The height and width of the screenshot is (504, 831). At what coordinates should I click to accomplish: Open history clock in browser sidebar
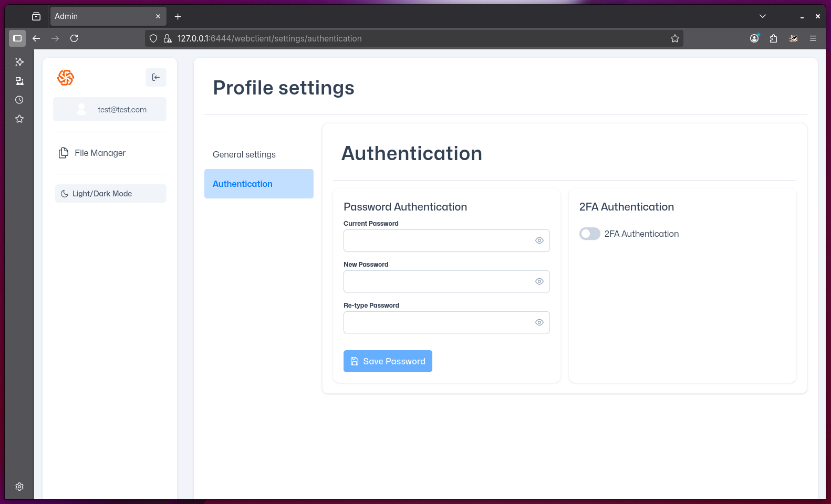(19, 100)
